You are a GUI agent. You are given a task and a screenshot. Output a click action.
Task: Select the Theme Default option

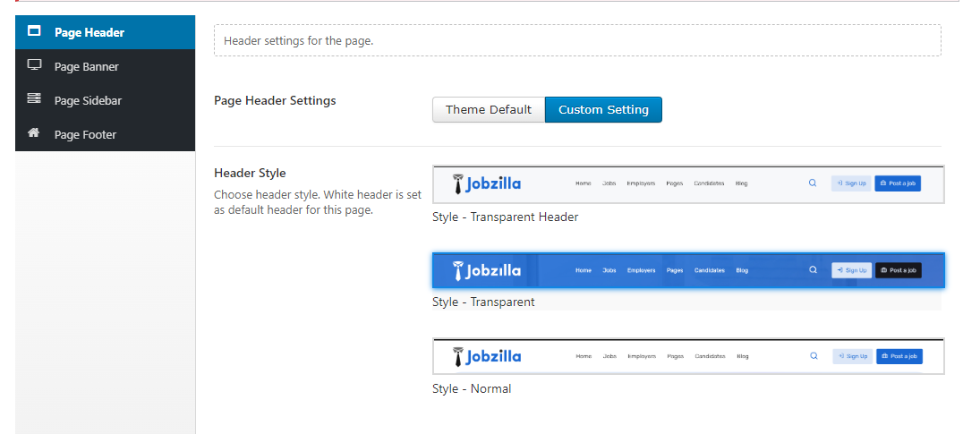[488, 109]
